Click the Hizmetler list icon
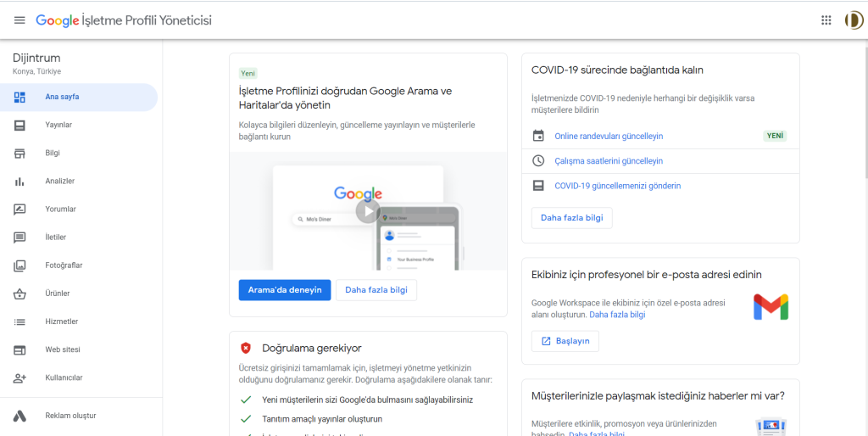 19,321
